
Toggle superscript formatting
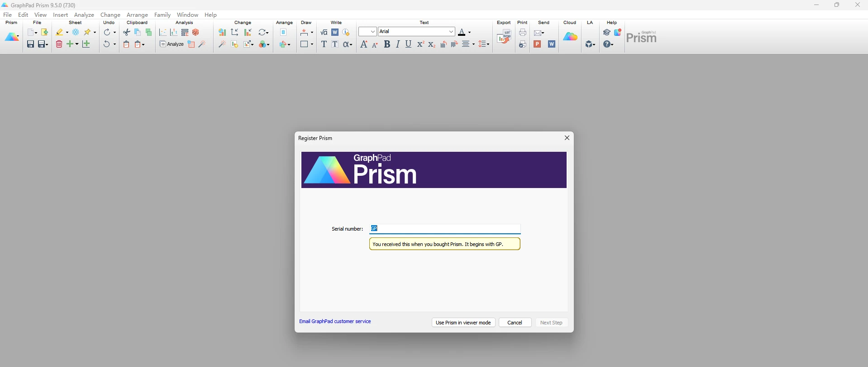pyautogui.click(x=420, y=44)
